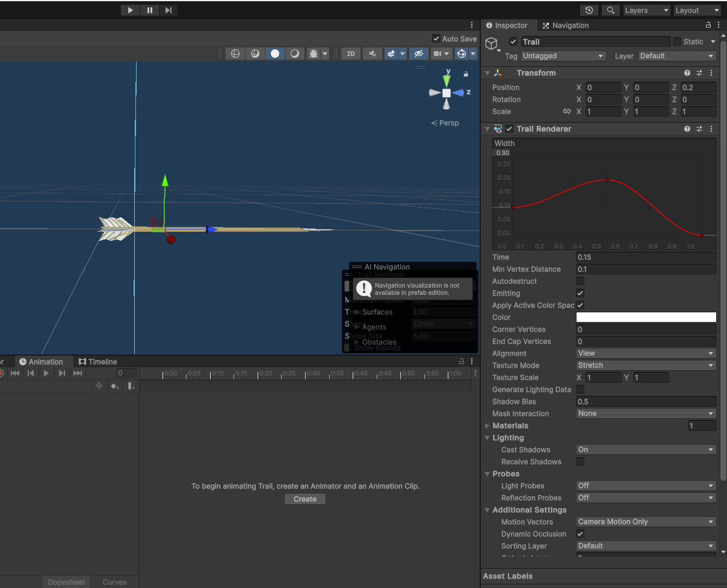Click the Position Z field
This screenshot has width=727, height=588.
698,87
